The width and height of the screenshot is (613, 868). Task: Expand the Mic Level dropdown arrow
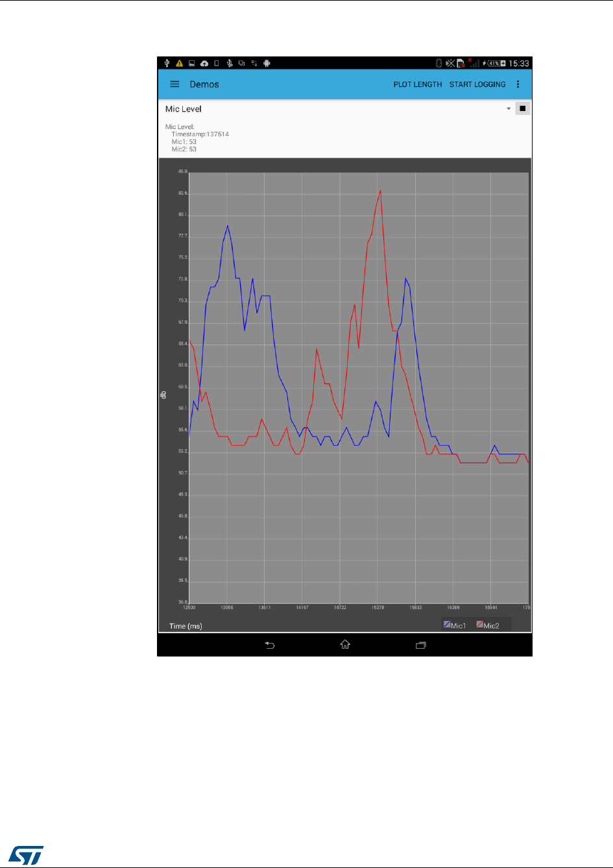coord(509,109)
